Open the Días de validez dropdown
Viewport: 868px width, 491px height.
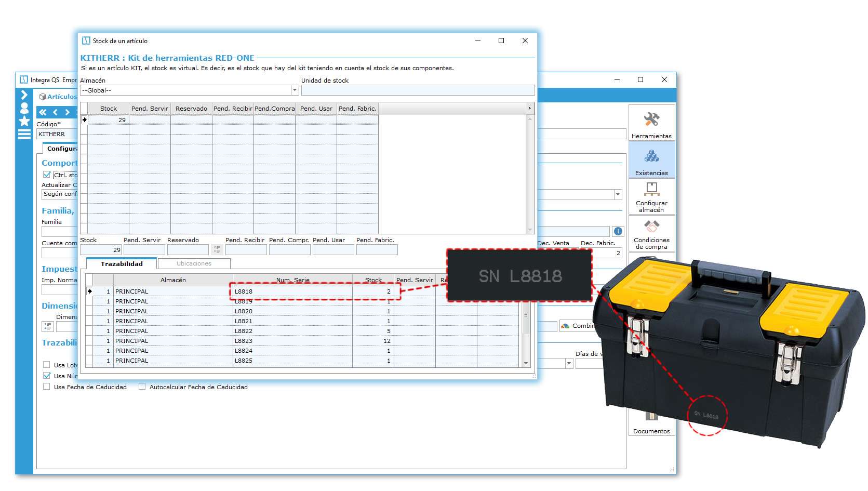(x=569, y=363)
